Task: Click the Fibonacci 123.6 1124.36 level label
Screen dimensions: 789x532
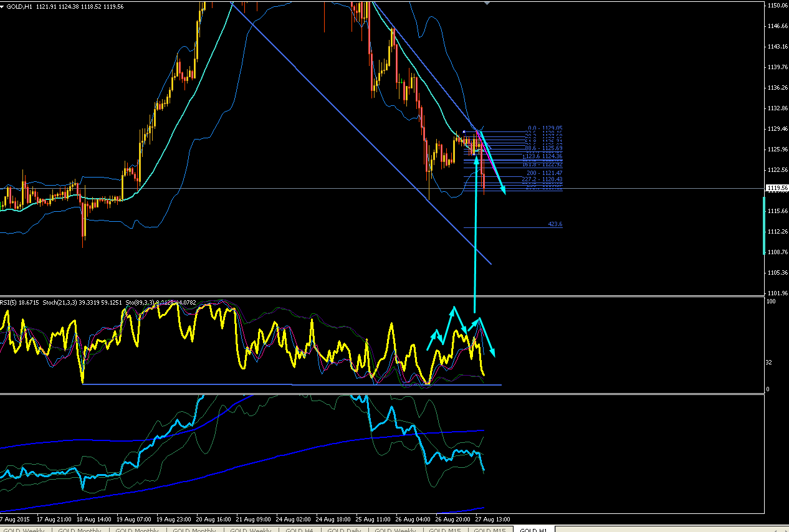Action: pyautogui.click(x=542, y=156)
